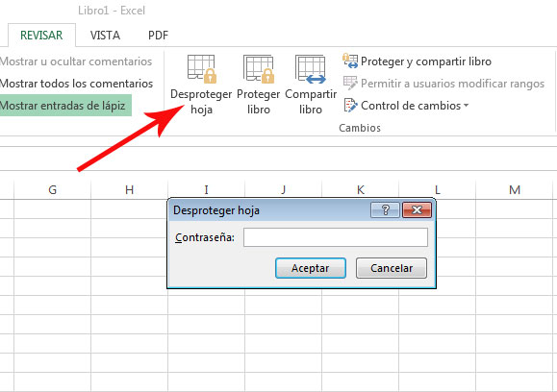Click the Compartir libro icon
The image size is (557, 392).
[x=311, y=69]
